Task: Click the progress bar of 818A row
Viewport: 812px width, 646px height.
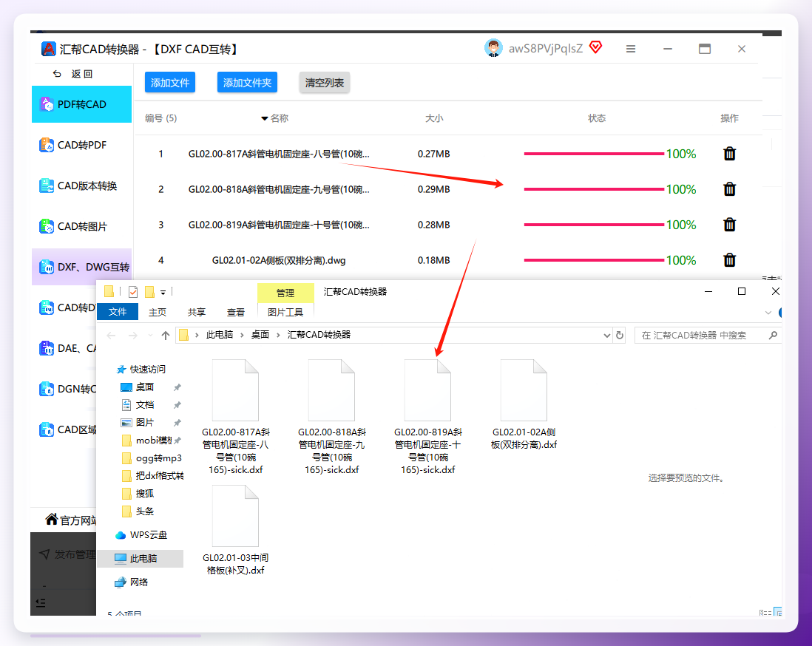Action: (x=594, y=189)
